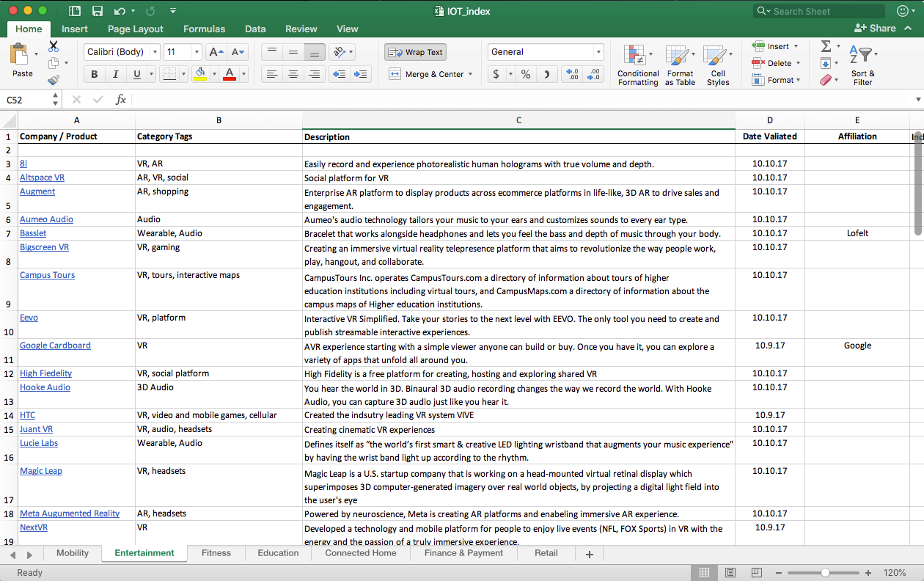Open the Insert ribbon tab
Viewport: 924px width, 581px height.
(75, 29)
